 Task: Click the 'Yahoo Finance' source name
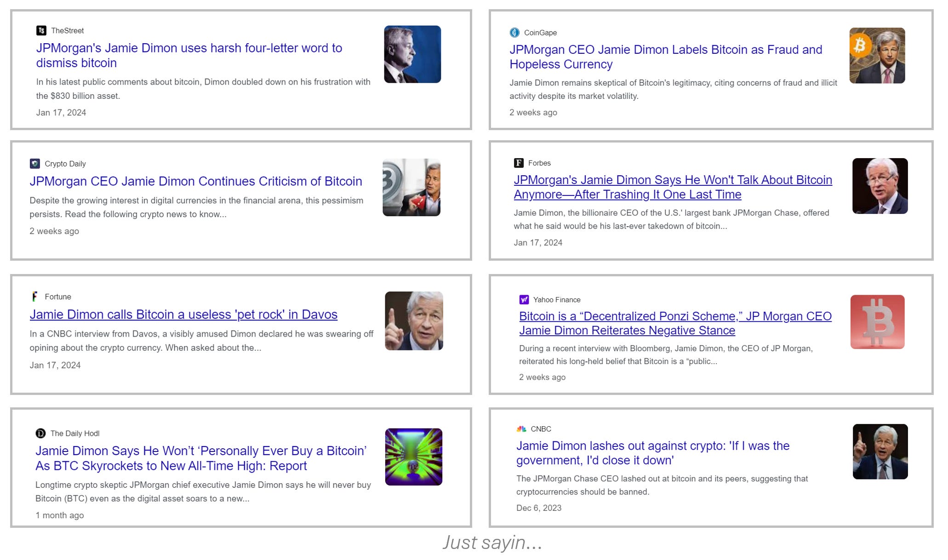click(x=557, y=299)
